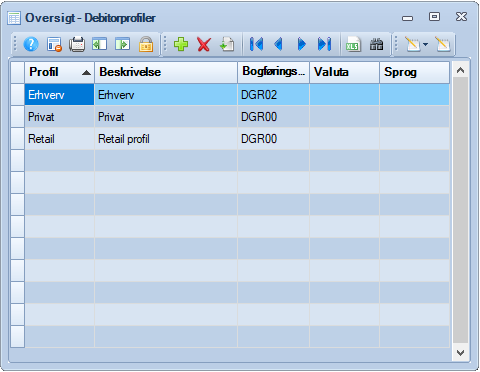The height and width of the screenshot is (372, 480).
Task: Delete record with red X icon
Action: click(204, 44)
